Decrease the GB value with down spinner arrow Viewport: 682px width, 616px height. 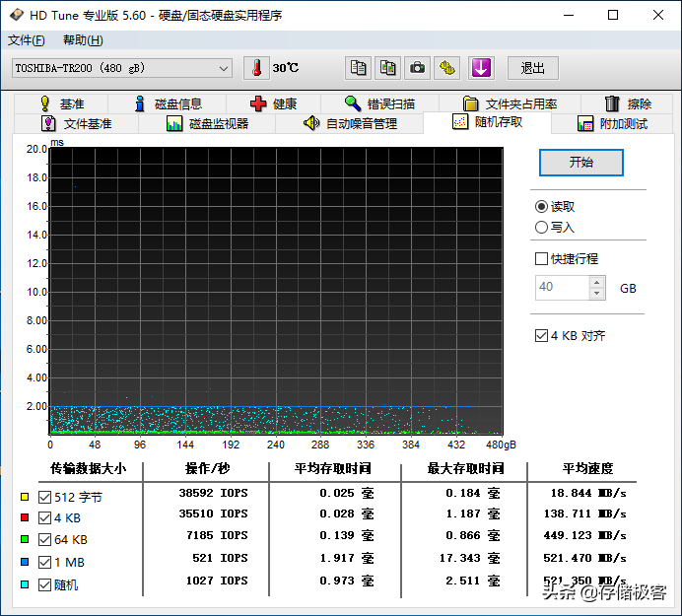[x=597, y=294]
